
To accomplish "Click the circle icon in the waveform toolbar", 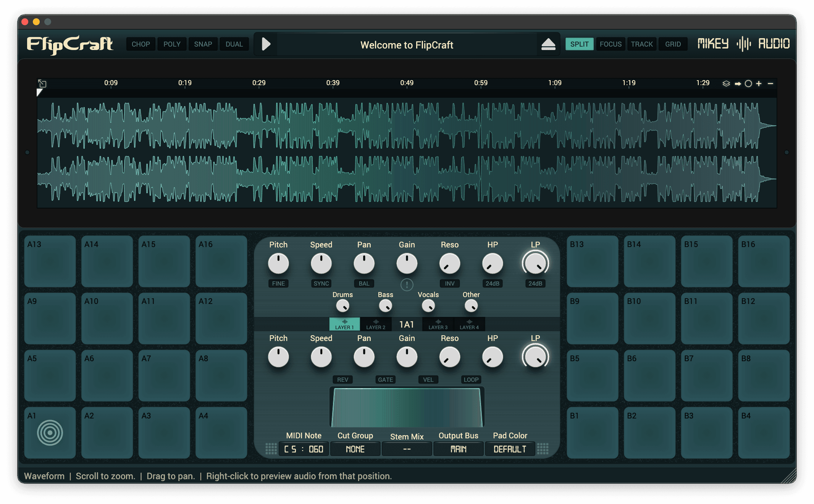I will [x=748, y=84].
